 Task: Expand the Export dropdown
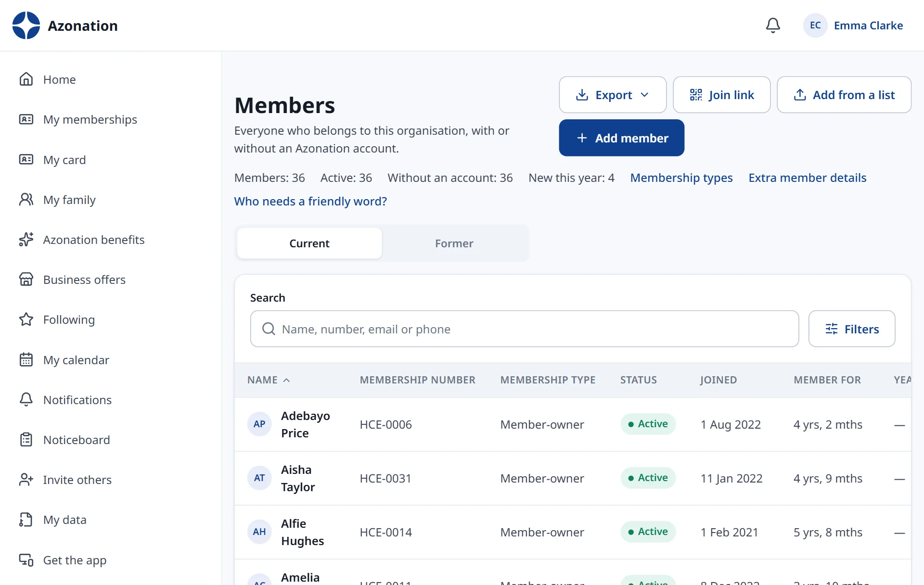click(613, 95)
